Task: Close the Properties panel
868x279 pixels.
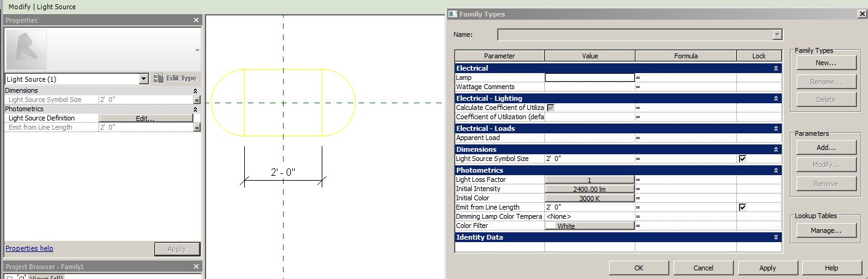Action: [x=196, y=20]
